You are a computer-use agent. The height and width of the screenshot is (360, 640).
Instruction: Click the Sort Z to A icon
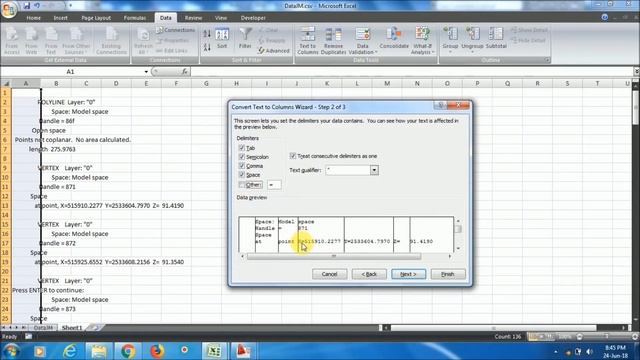pyautogui.click(x=207, y=47)
